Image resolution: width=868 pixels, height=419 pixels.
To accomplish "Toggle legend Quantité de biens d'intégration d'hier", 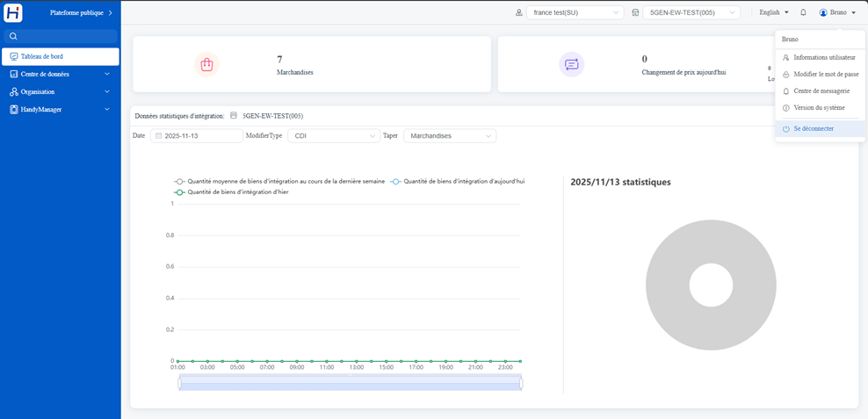I will 231,192.
